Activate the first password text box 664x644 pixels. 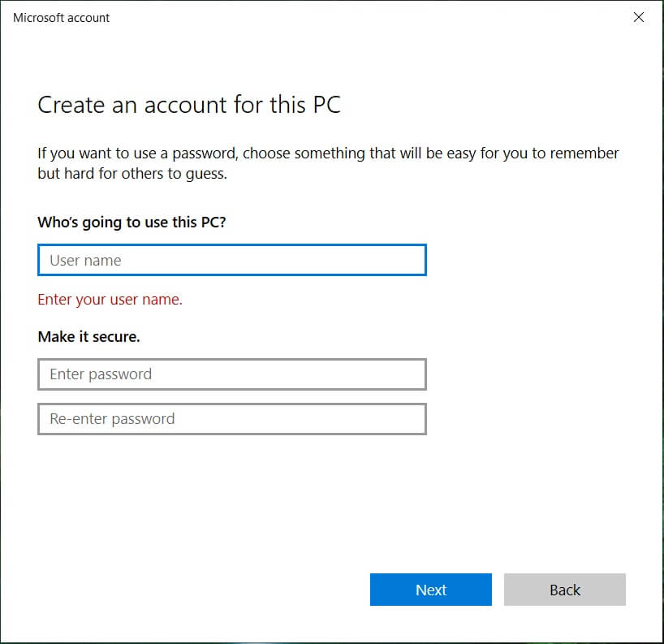(231, 374)
